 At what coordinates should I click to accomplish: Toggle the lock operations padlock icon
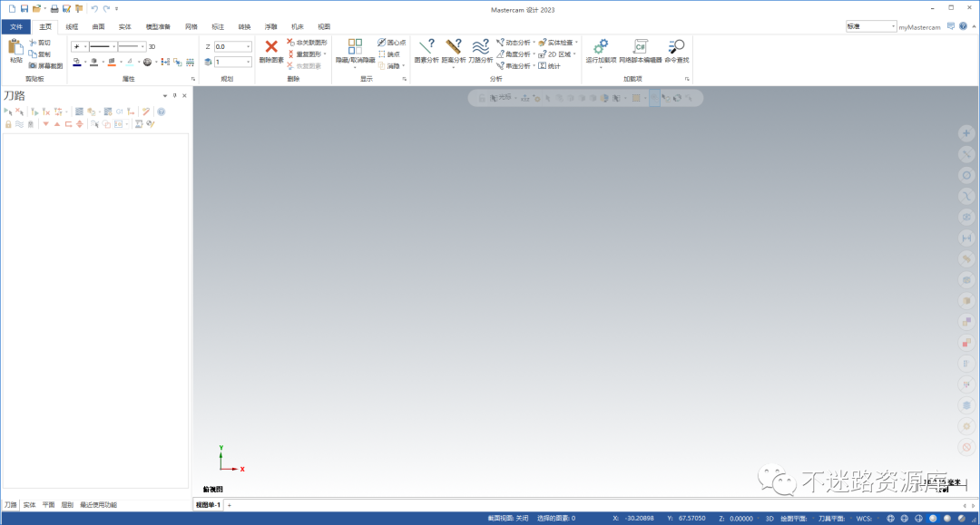point(8,124)
